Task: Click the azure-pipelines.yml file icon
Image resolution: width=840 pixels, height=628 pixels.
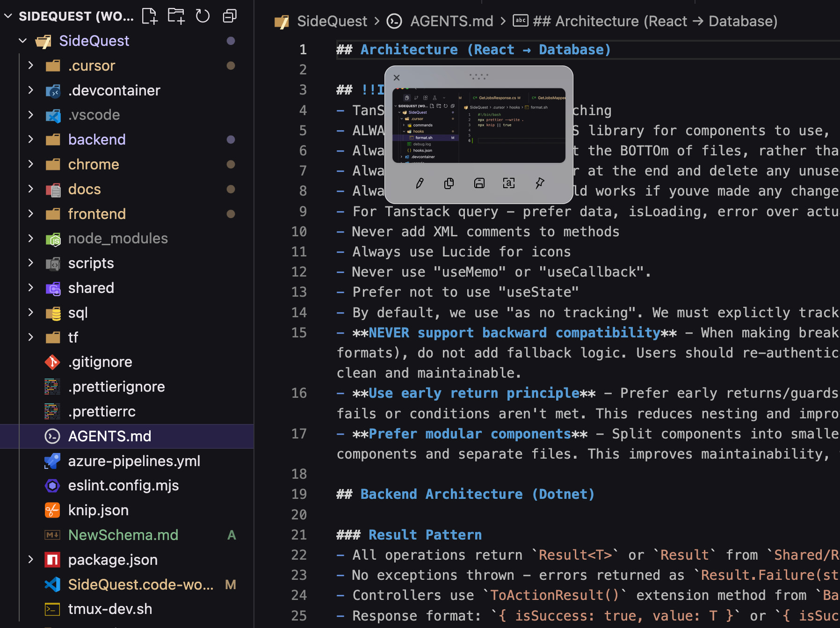Action: click(x=52, y=461)
